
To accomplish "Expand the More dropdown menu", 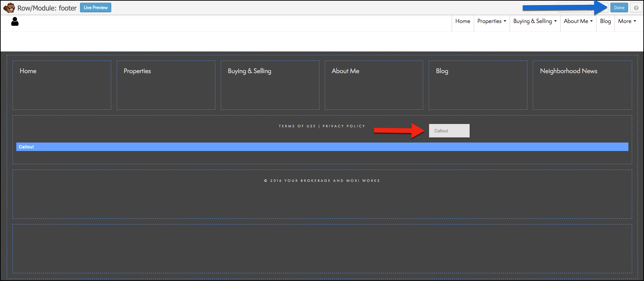I will (627, 21).
